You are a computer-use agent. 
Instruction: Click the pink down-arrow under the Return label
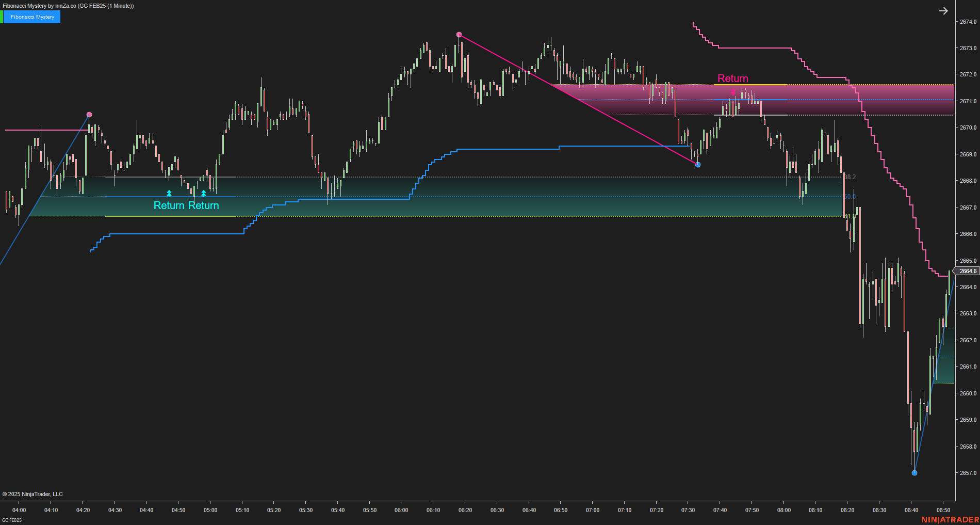(733, 91)
